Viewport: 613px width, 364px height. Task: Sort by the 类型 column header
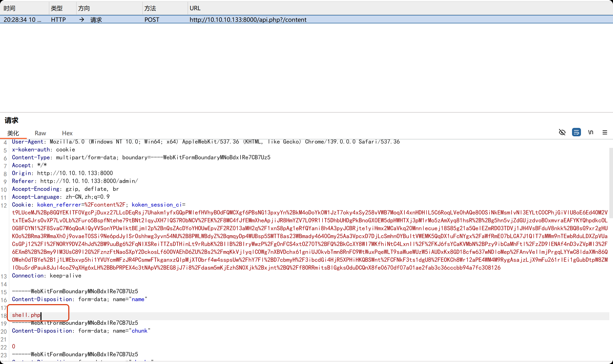(x=56, y=8)
